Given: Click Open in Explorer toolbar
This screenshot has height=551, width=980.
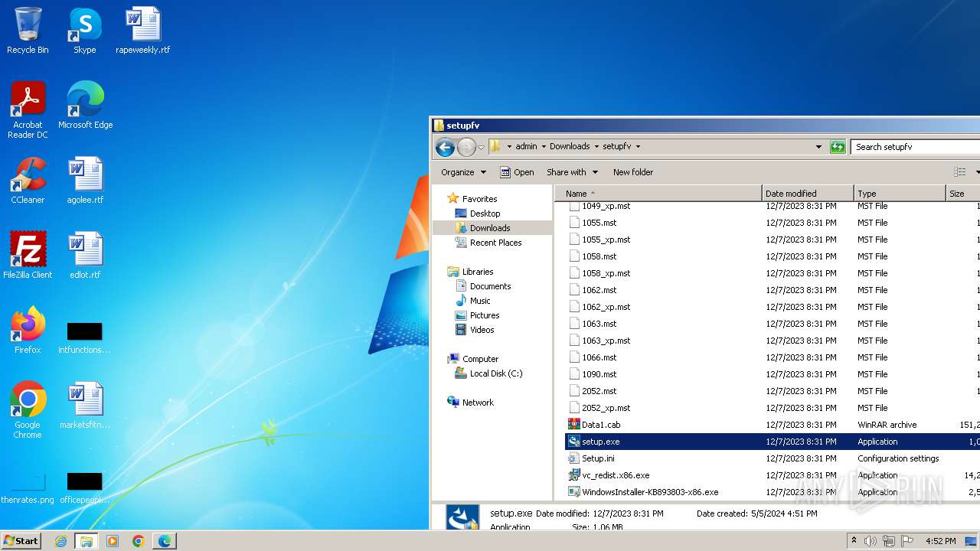Looking at the screenshot, I should tap(517, 172).
